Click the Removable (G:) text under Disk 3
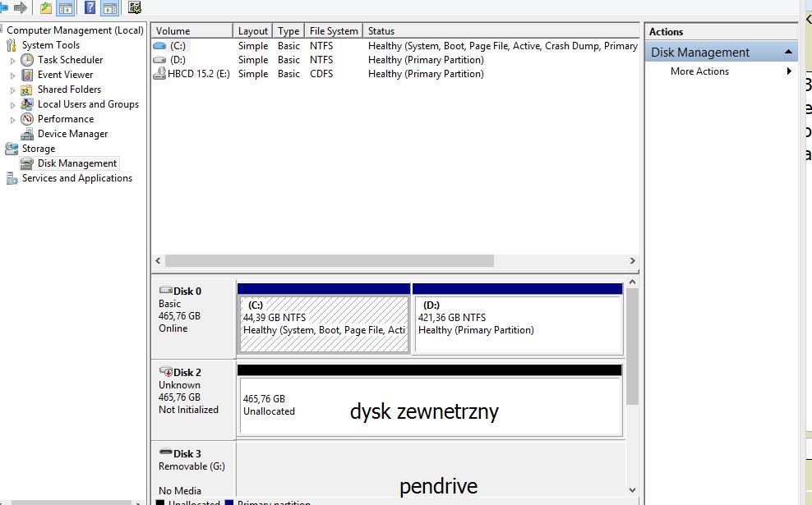The width and height of the screenshot is (812, 505). click(x=191, y=466)
